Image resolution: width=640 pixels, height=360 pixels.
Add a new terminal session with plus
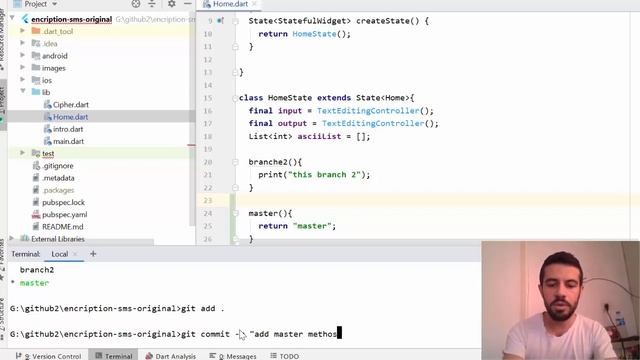click(93, 254)
